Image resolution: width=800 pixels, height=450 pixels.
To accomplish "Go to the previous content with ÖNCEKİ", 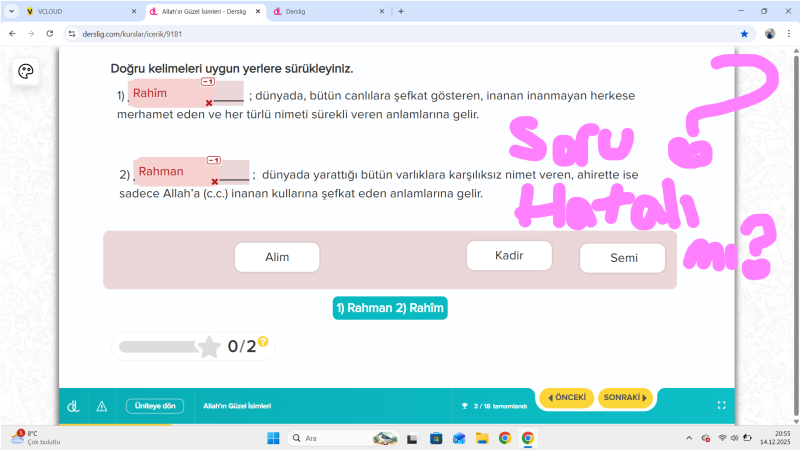I will tap(566, 397).
